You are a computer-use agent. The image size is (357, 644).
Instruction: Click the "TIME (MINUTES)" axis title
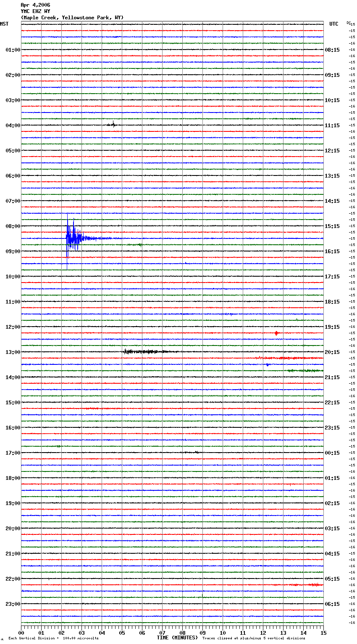point(177,638)
